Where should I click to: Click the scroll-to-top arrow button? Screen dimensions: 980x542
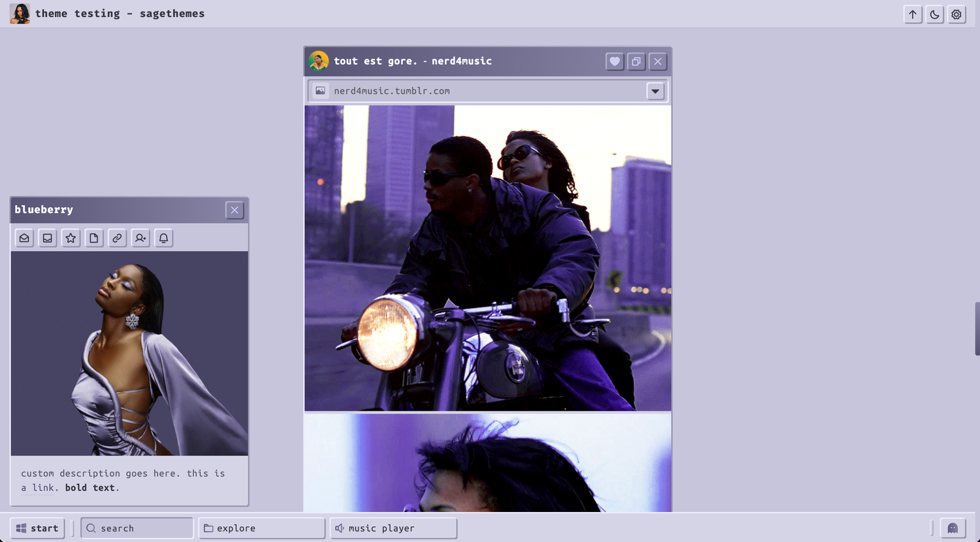pos(913,14)
